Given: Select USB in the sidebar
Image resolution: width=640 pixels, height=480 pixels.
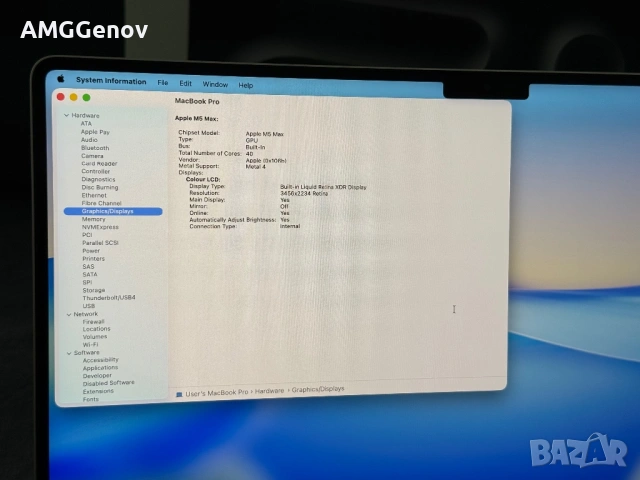Looking at the screenshot, I should point(89,306).
